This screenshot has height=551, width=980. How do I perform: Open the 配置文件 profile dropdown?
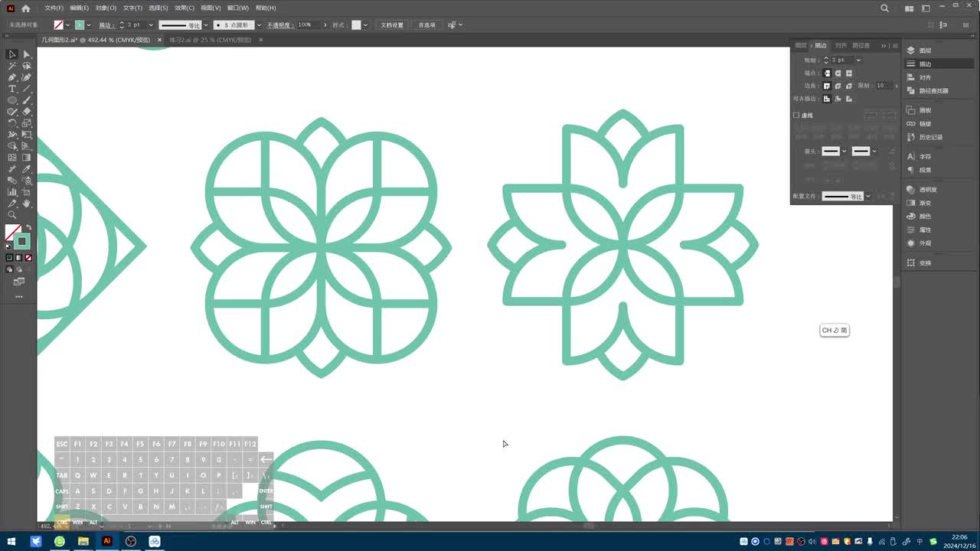click(x=867, y=197)
